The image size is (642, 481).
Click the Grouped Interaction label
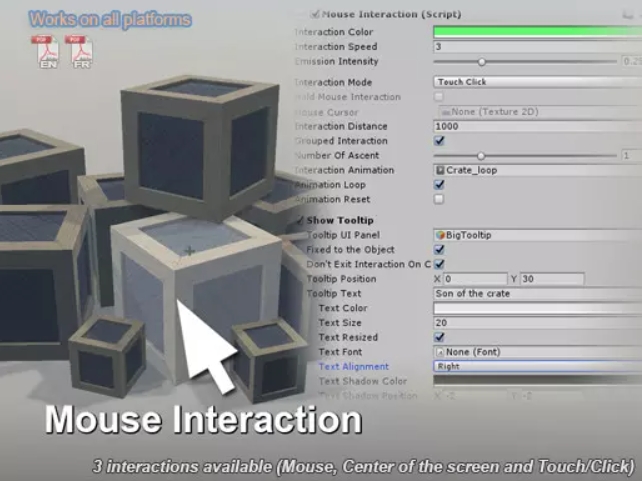[x=341, y=141]
